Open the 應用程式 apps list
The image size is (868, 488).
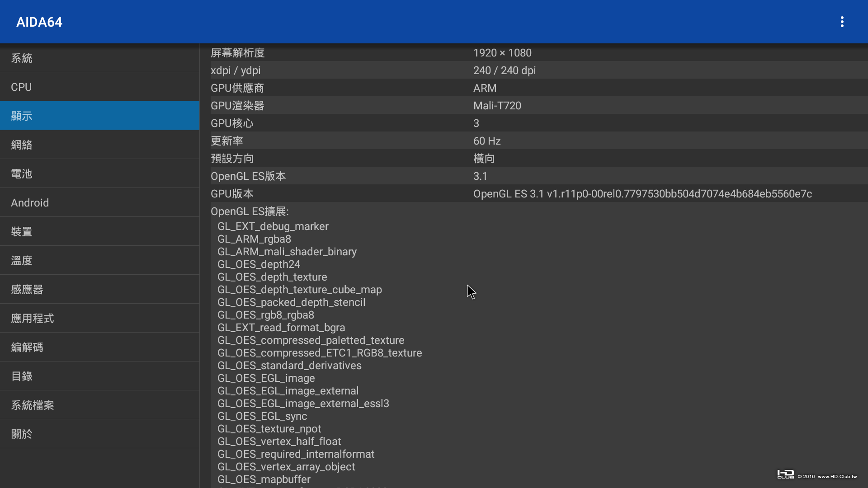99,318
